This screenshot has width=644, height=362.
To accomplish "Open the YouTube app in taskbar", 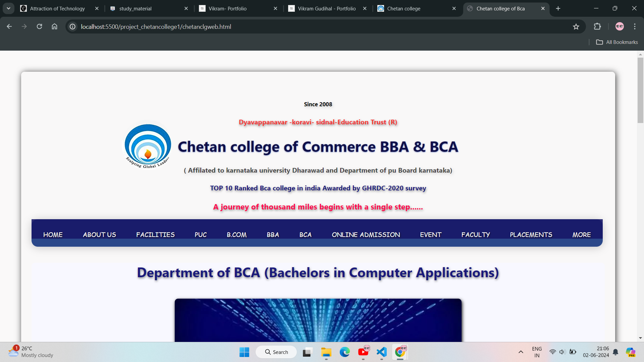I will click(x=363, y=352).
